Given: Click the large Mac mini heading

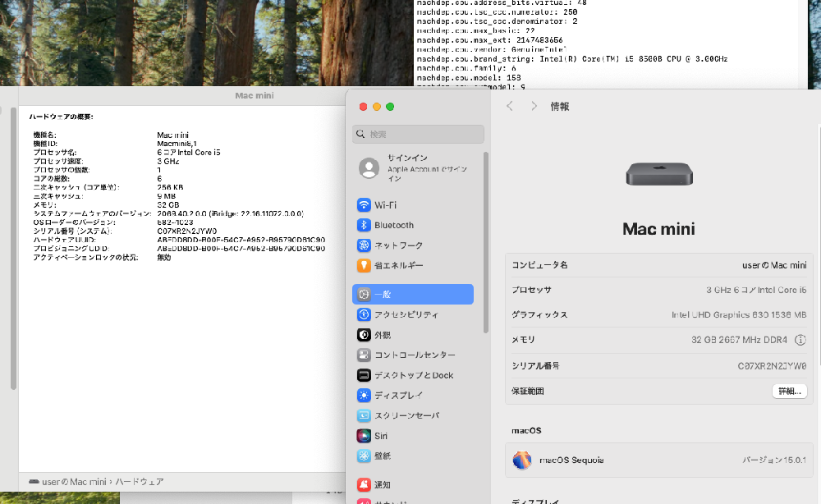Looking at the screenshot, I should (658, 229).
